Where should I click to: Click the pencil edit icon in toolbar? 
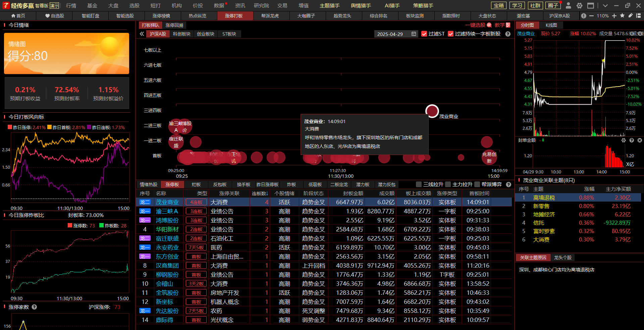coord(630,15)
